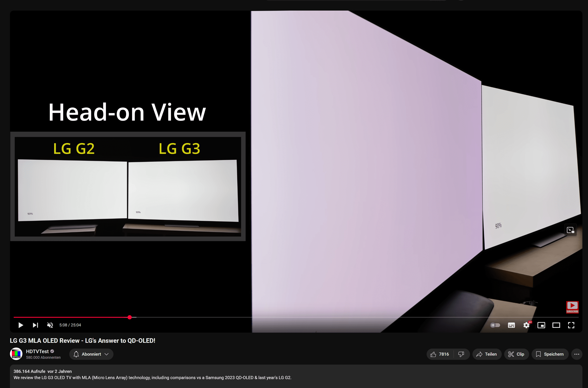Open the HDTVTest channel name link
588x388 pixels.
37,351
